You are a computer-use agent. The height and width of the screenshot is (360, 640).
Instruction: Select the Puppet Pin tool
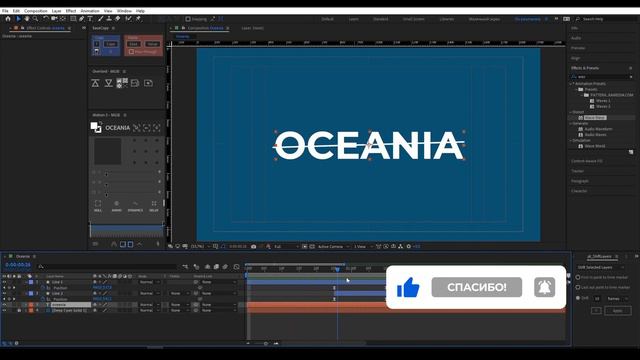click(138, 19)
